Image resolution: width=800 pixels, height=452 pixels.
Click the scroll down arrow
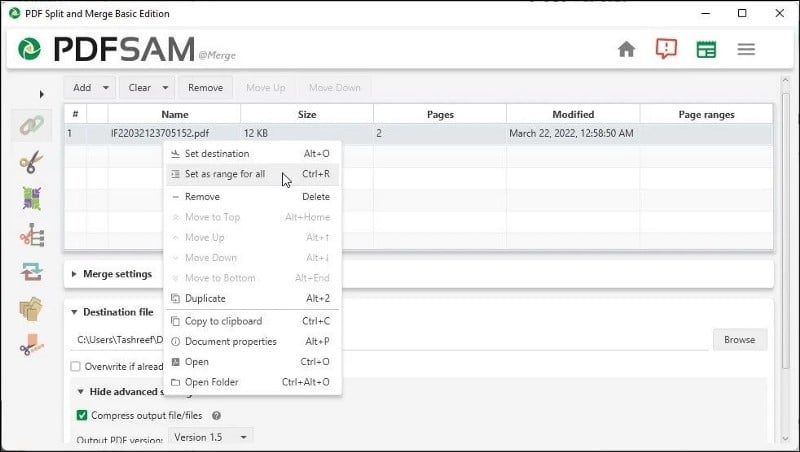pyautogui.click(x=785, y=438)
